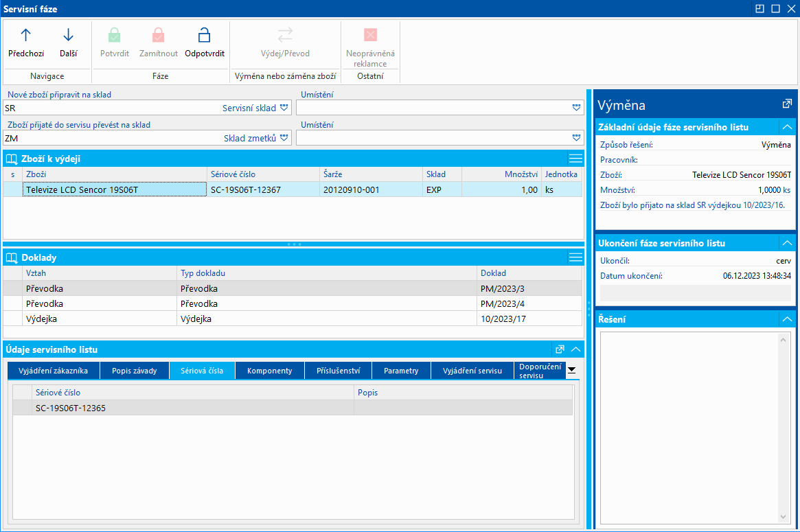Open Výměna panel in separate window
The image size is (800, 532).
coord(787,104)
